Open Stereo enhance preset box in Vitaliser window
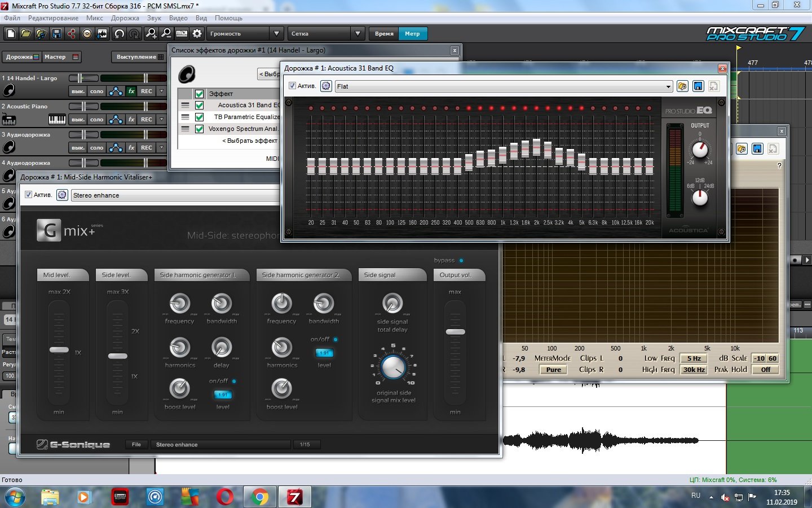The width and height of the screenshot is (812, 508). tap(176, 195)
